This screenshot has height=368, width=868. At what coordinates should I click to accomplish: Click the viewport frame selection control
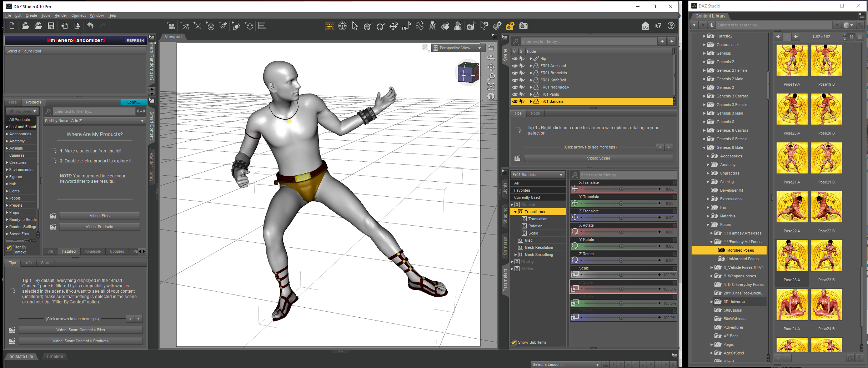point(491,86)
